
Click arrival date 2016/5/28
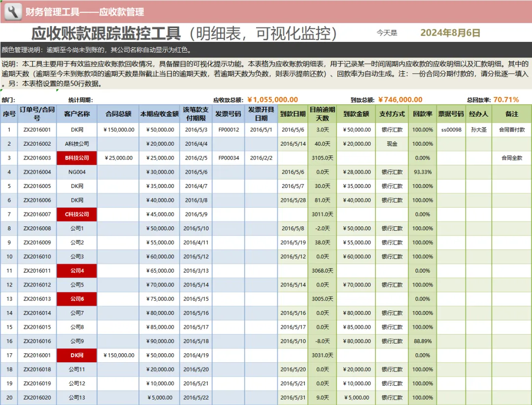293,200
